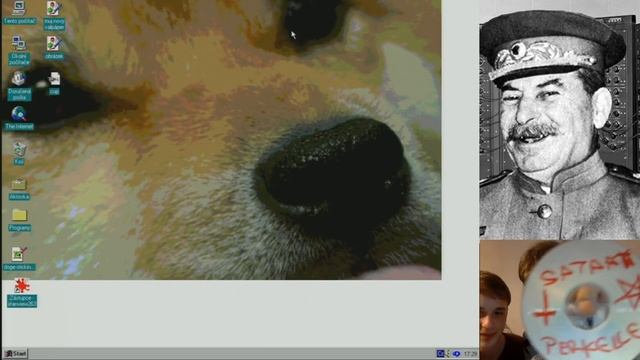
Task: Click the tray icon between blue square and eye
Action: click(448, 353)
